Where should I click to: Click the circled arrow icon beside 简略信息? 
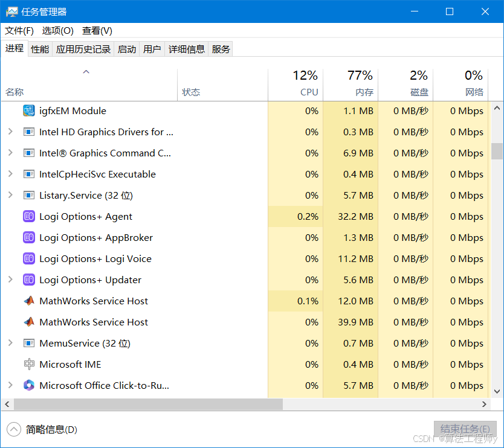click(14, 429)
